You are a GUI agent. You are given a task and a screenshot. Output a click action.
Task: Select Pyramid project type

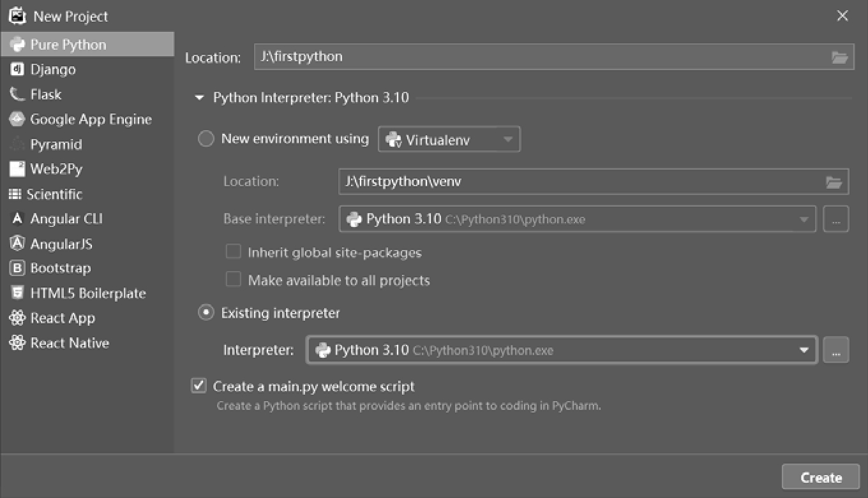point(87,144)
